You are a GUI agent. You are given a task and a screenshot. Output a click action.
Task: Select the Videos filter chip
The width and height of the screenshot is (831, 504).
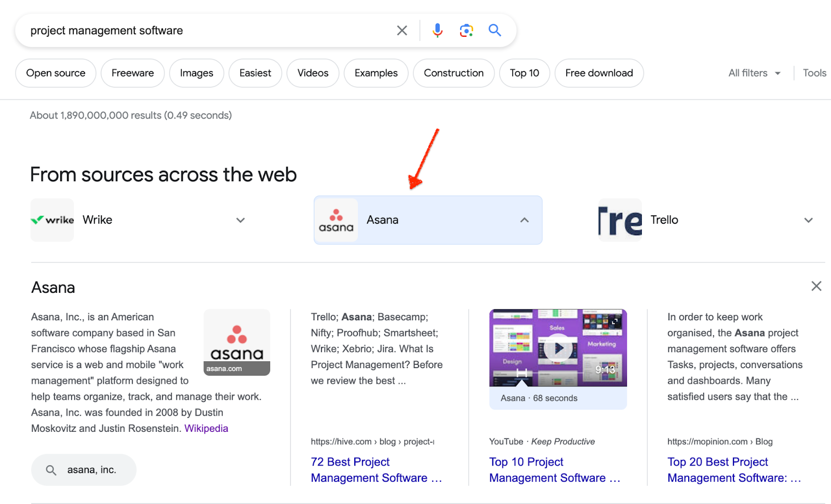point(313,73)
